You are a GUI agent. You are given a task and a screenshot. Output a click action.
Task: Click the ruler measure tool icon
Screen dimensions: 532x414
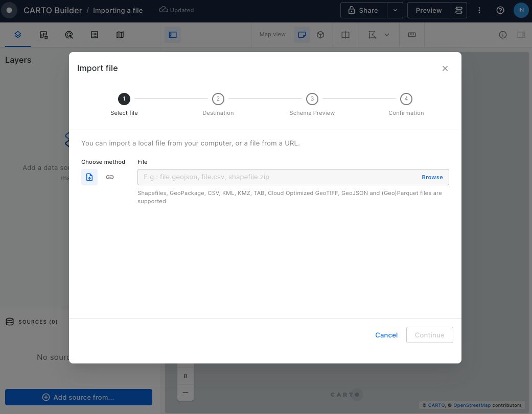pos(412,35)
